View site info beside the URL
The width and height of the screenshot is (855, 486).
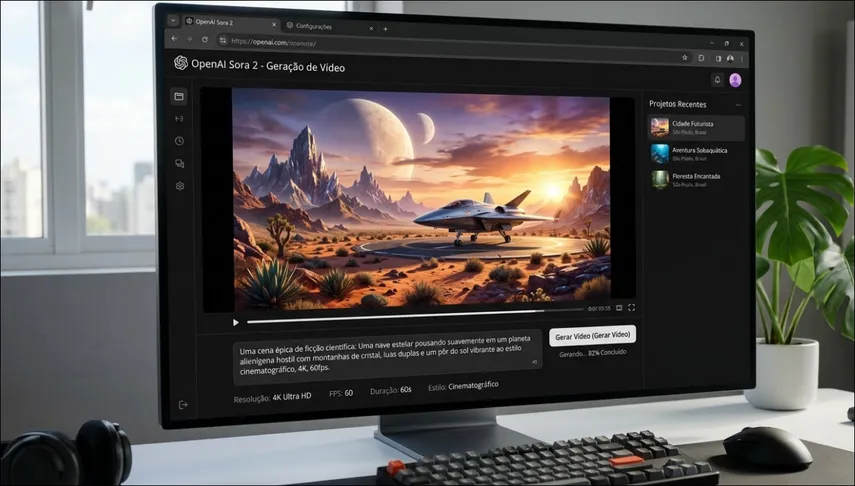(x=222, y=40)
